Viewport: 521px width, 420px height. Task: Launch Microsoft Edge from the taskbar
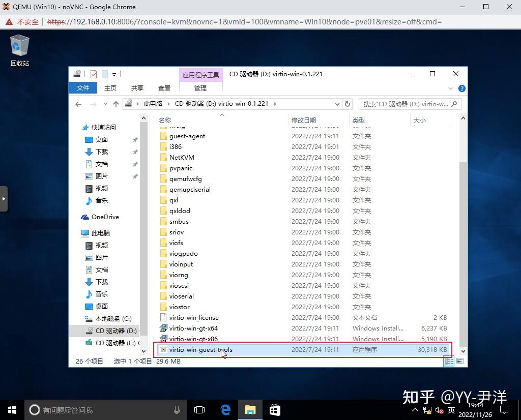[225, 410]
